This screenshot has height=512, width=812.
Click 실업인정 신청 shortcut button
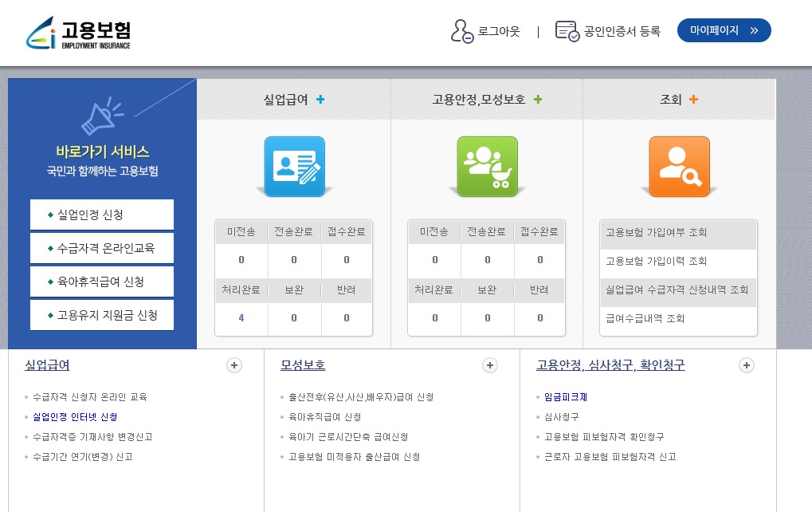102,215
